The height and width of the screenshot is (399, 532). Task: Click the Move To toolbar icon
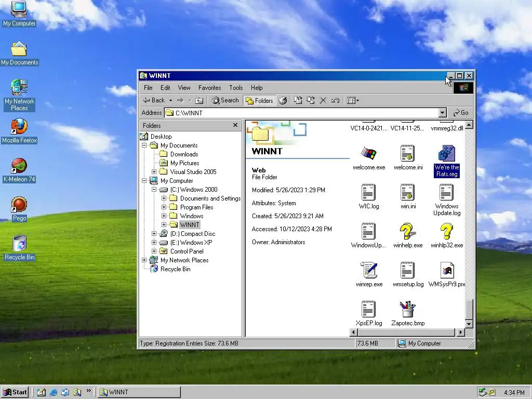[x=298, y=100]
